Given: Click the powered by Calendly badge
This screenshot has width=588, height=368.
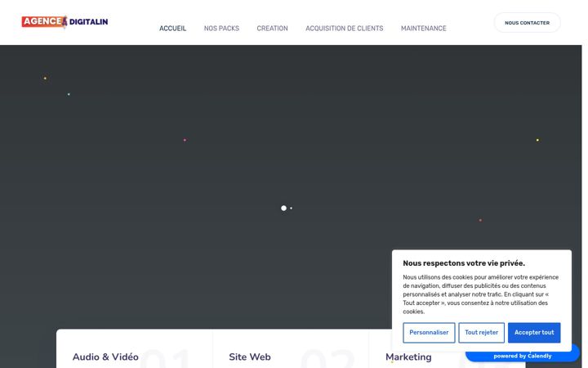Looking at the screenshot, I should pos(523,356).
